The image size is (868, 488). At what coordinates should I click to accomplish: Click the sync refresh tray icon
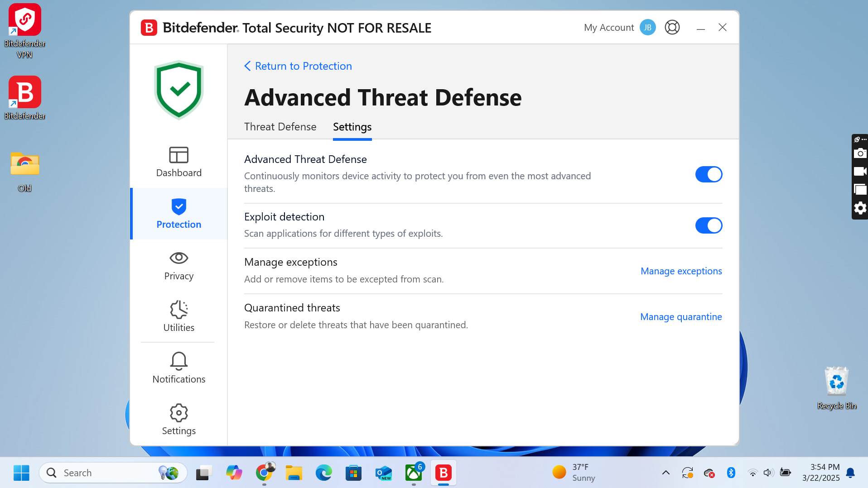[x=688, y=473]
